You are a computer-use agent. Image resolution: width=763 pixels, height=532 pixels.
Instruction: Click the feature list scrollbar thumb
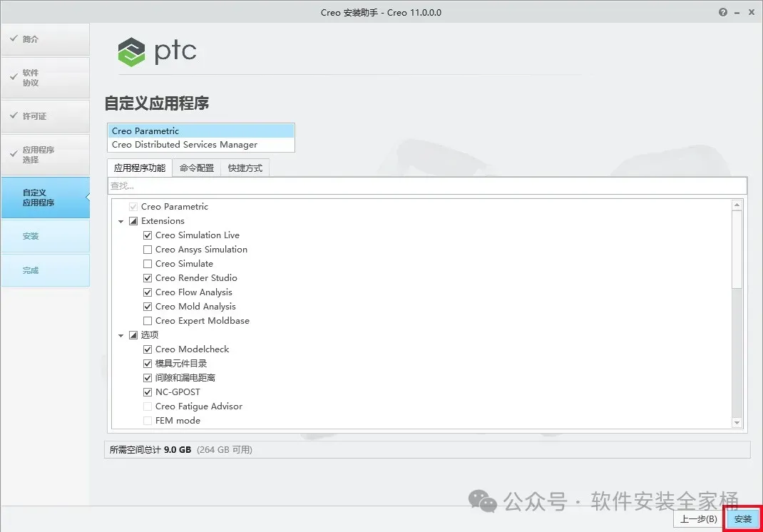click(x=737, y=249)
